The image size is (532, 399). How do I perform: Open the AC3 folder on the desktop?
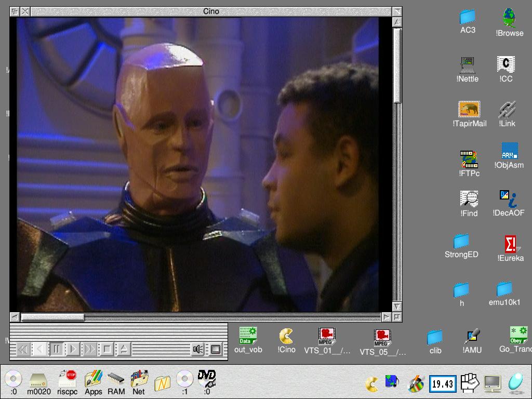[468, 22]
